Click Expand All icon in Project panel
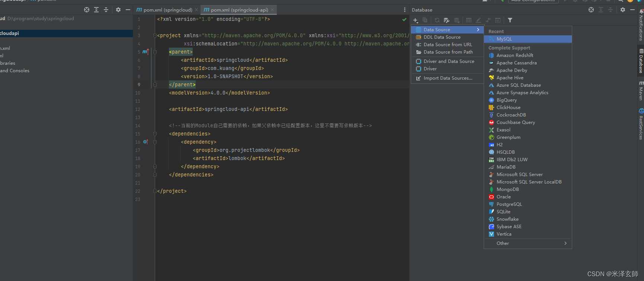This screenshot has height=281, width=644. click(96, 10)
